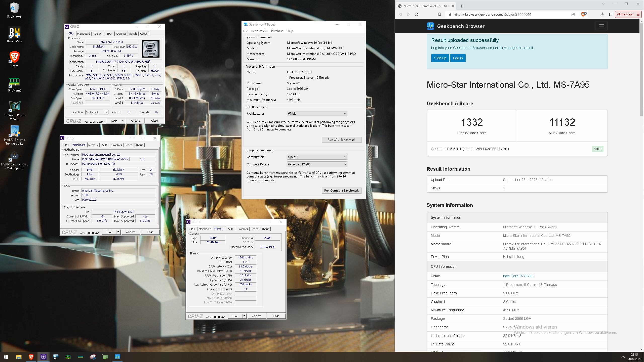Click the Core Speed 4797.28 MHz value
The width and height of the screenshot is (644, 362).
pos(97,89)
